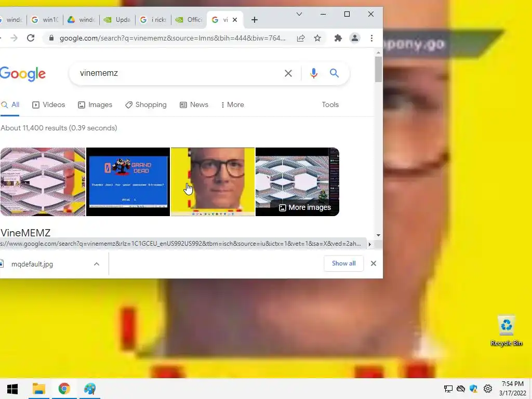The width and height of the screenshot is (532, 399).
Task: Click Show all downloads
Action: [x=344, y=263]
